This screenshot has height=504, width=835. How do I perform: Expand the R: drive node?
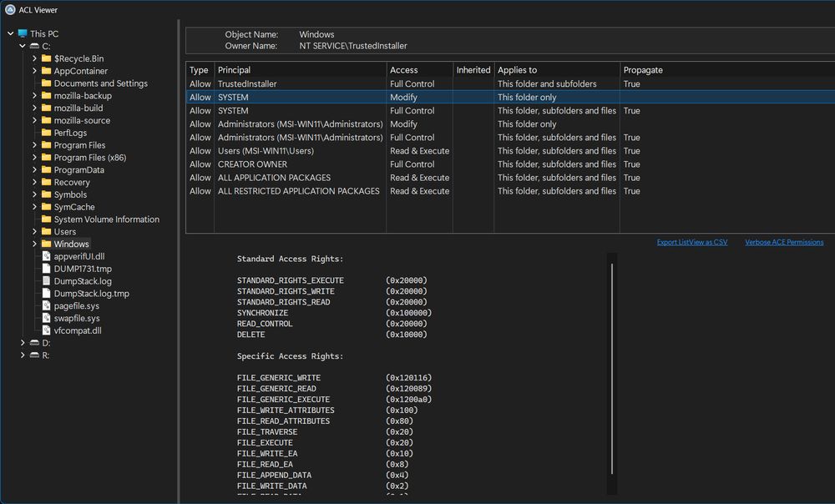coord(23,355)
